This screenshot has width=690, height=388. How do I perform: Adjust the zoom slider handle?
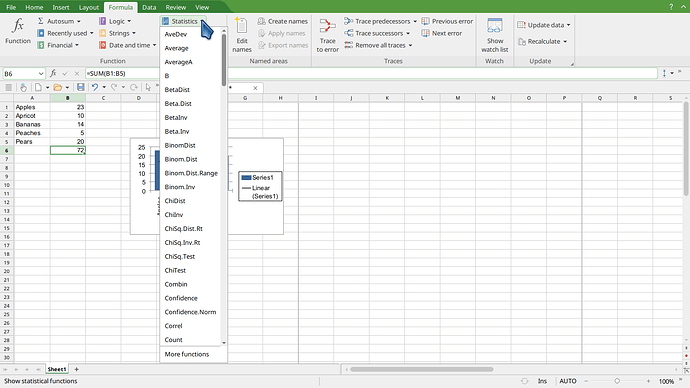pos(617,381)
